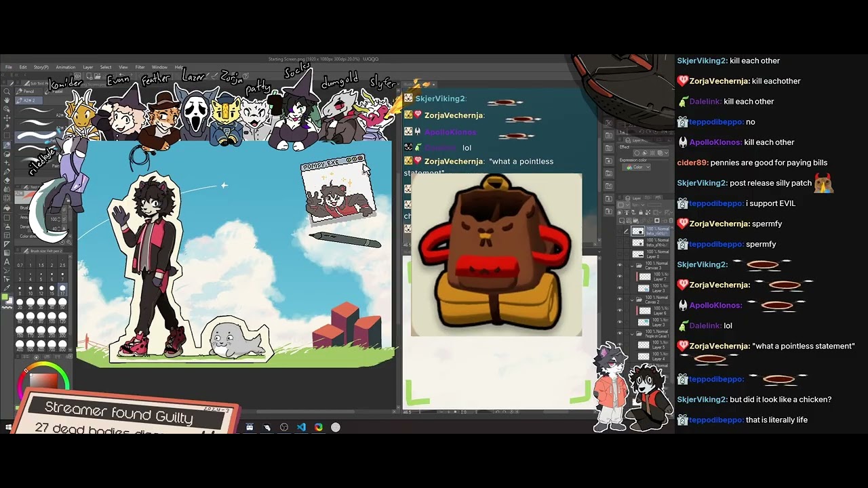
Task: Toggle visibility of Layer 6
Action: [619, 310]
